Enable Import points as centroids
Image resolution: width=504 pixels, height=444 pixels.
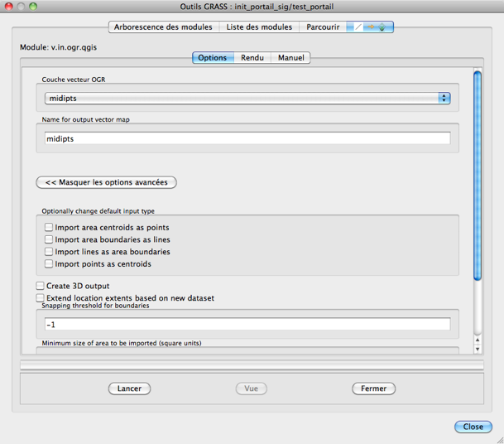click(49, 264)
